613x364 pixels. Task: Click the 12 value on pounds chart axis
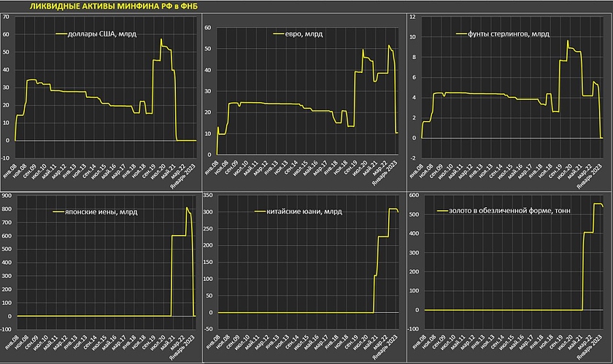click(x=414, y=17)
